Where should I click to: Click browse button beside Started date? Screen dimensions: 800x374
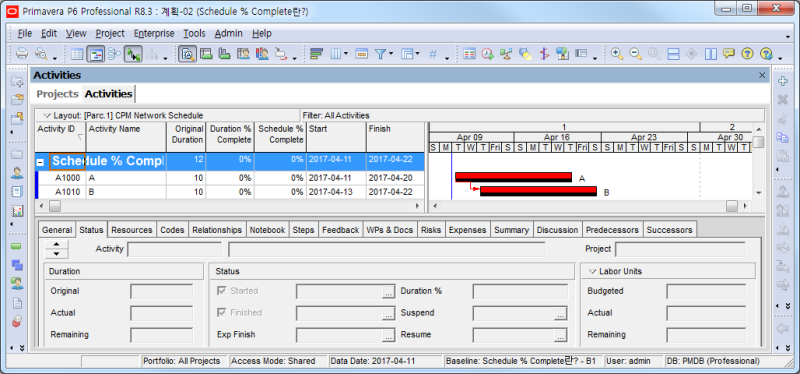[389, 293]
